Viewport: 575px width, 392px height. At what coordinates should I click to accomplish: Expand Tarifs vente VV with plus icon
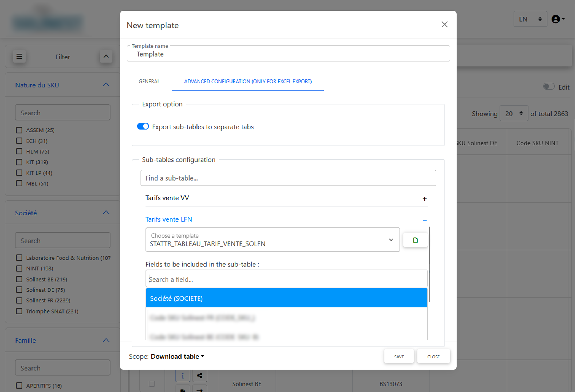(424, 199)
